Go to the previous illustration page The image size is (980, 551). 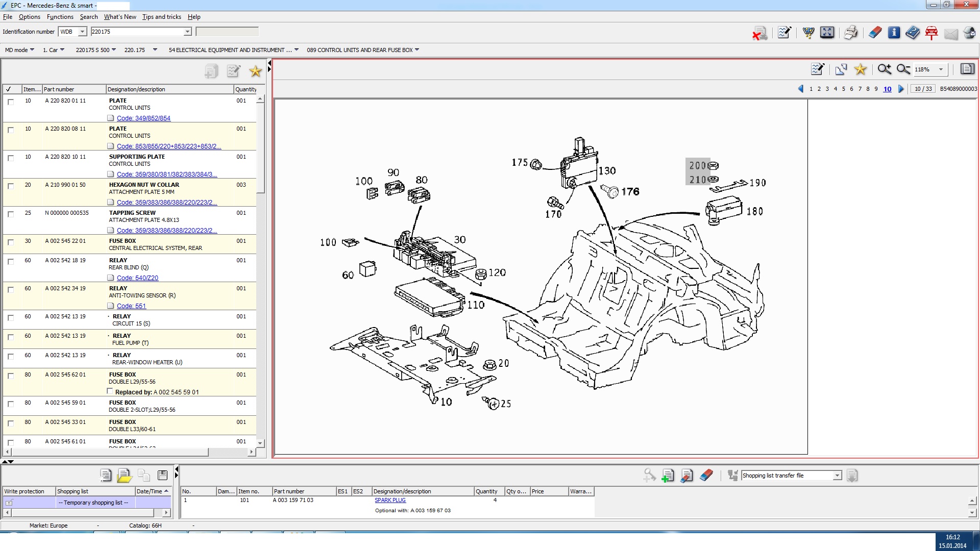pos(800,89)
